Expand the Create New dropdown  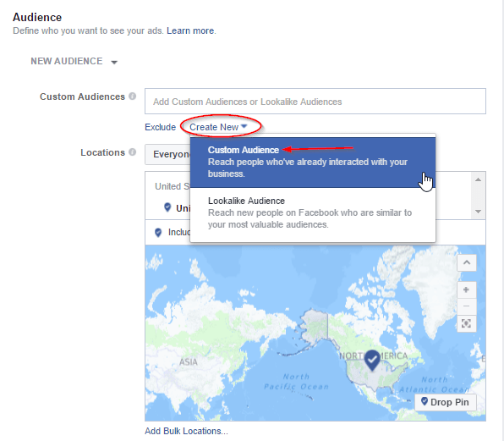(218, 127)
